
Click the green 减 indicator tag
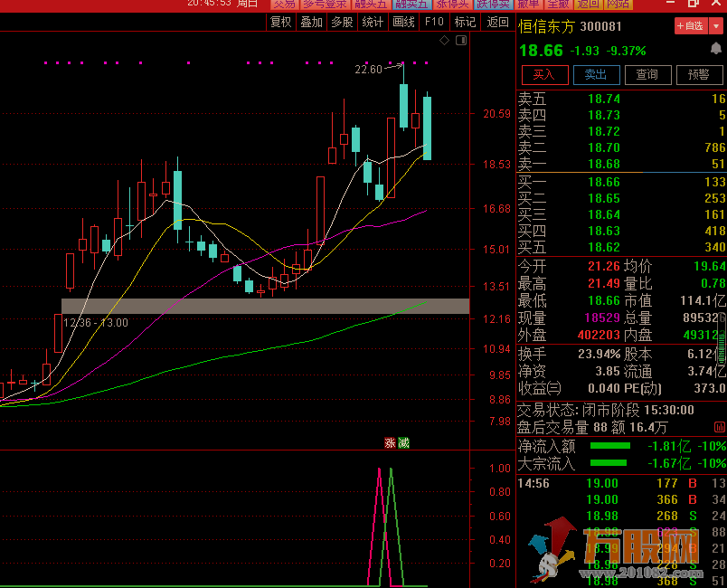point(403,443)
